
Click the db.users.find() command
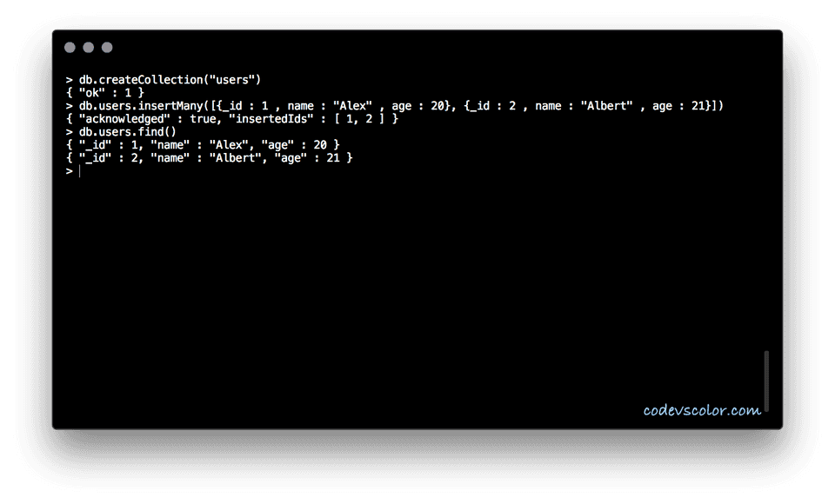point(127,131)
